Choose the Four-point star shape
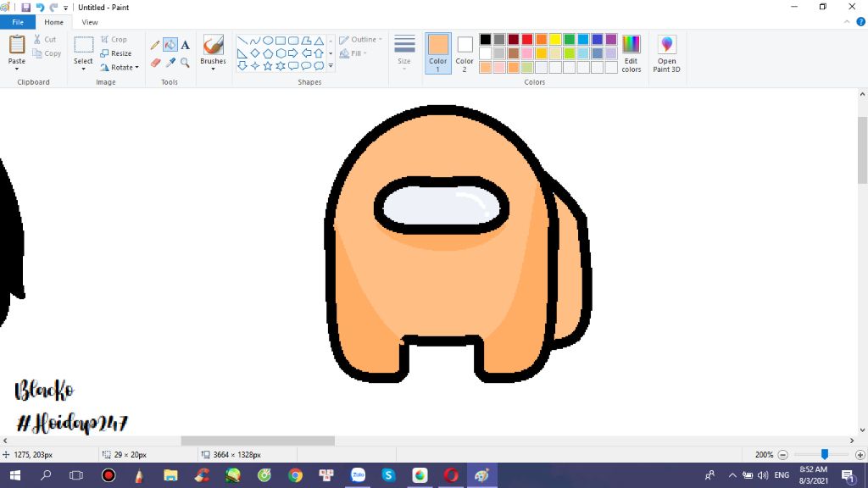 (255, 66)
